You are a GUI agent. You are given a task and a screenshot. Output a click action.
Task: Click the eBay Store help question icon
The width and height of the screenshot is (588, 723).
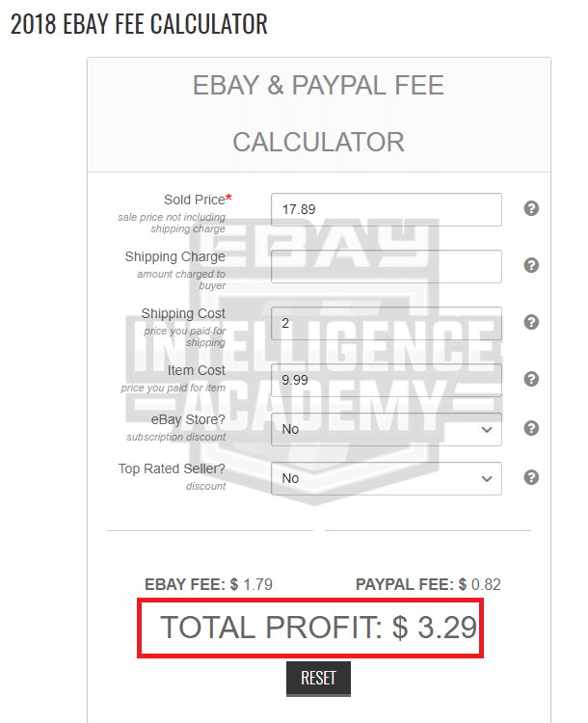[531, 428]
